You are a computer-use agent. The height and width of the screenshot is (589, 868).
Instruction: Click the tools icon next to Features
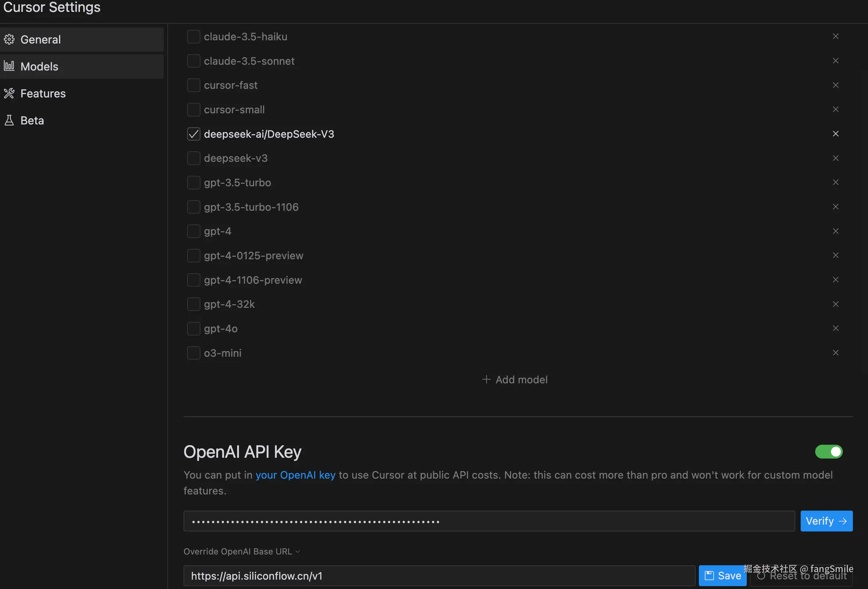(9, 93)
